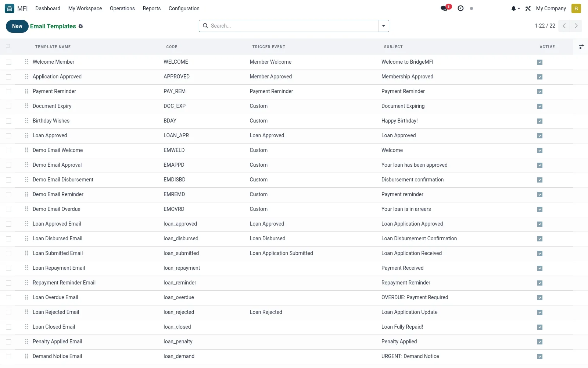Sort by the Subject column header

pos(393,47)
